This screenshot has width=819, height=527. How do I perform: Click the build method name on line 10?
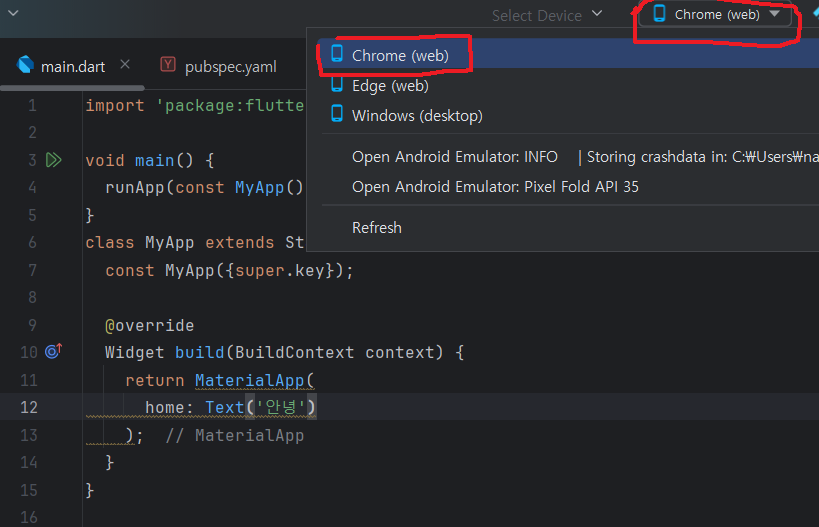coord(200,353)
